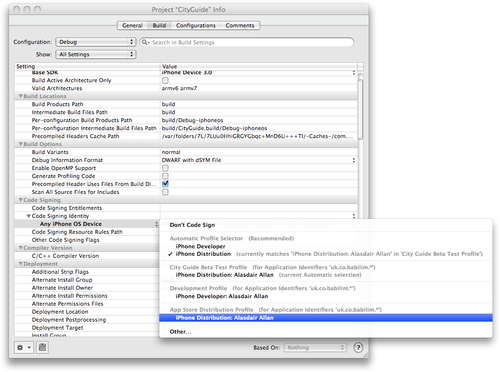Select Alternate Permissions Files row

(x=87, y=304)
